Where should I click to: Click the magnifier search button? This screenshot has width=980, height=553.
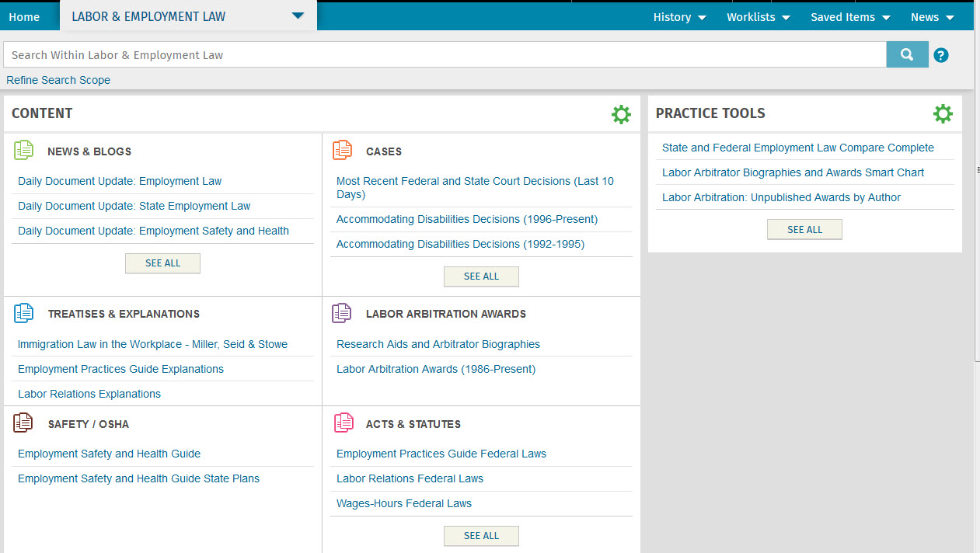coord(907,54)
